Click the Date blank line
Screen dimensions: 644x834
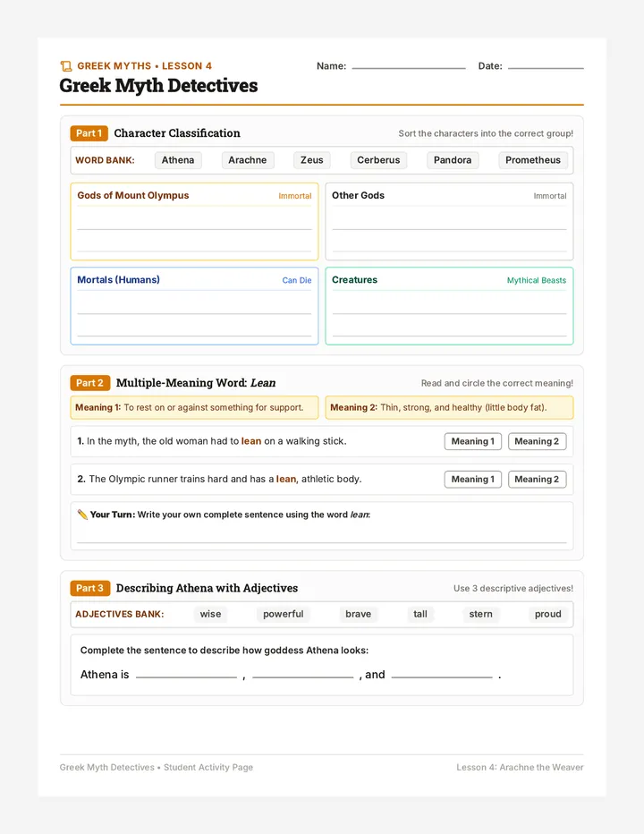coord(546,67)
